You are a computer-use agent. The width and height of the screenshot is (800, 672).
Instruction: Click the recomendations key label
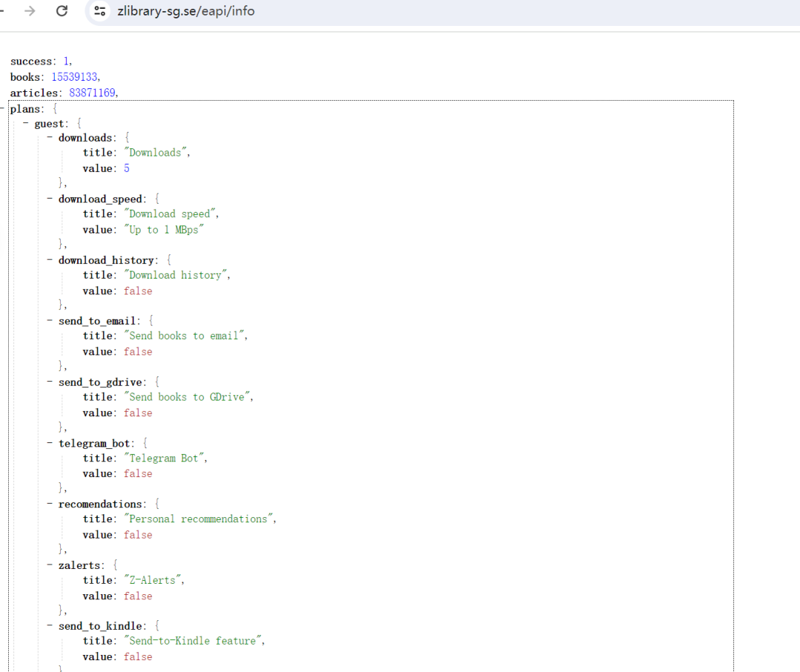(x=100, y=504)
